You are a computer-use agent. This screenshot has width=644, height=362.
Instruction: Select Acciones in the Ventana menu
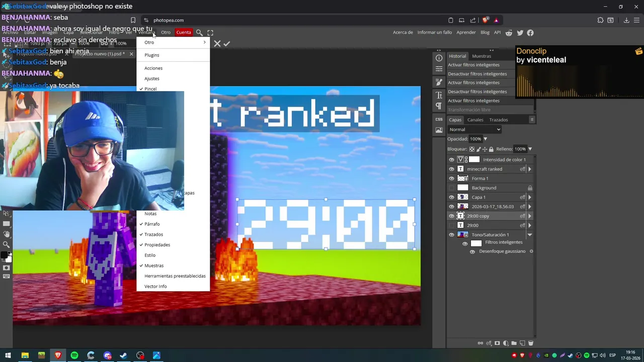173,68
